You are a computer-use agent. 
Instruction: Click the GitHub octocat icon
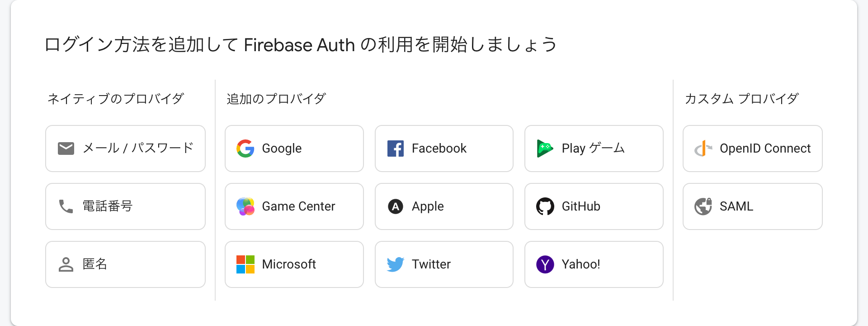pos(545,206)
